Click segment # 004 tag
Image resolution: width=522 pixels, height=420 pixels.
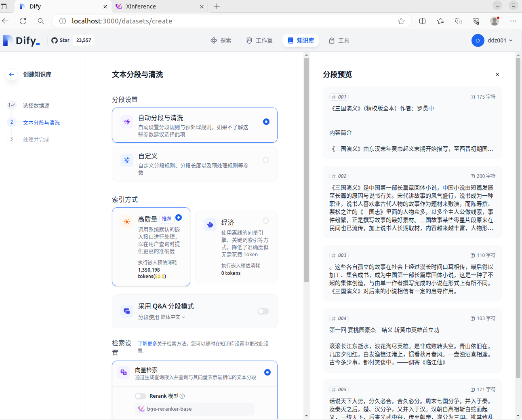click(339, 319)
